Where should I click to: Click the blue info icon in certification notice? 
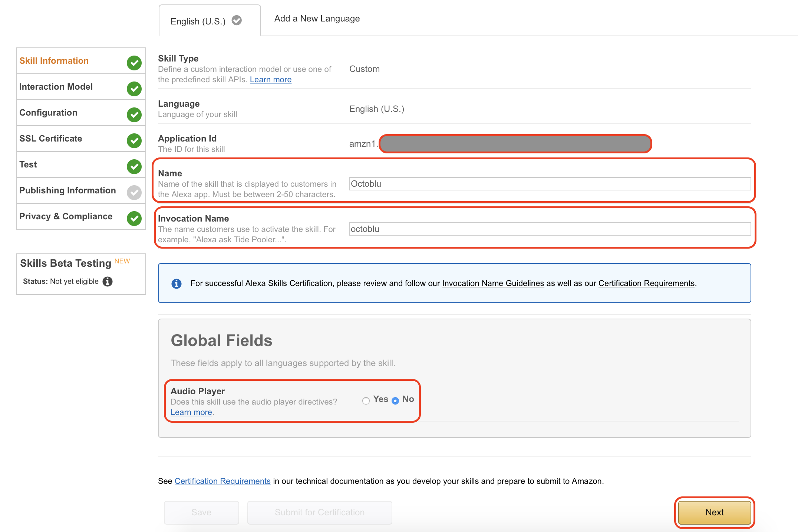coord(177,283)
